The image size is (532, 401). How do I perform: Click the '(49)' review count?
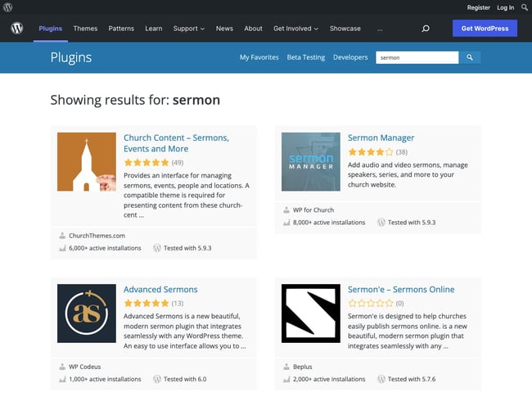pyautogui.click(x=178, y=163)
